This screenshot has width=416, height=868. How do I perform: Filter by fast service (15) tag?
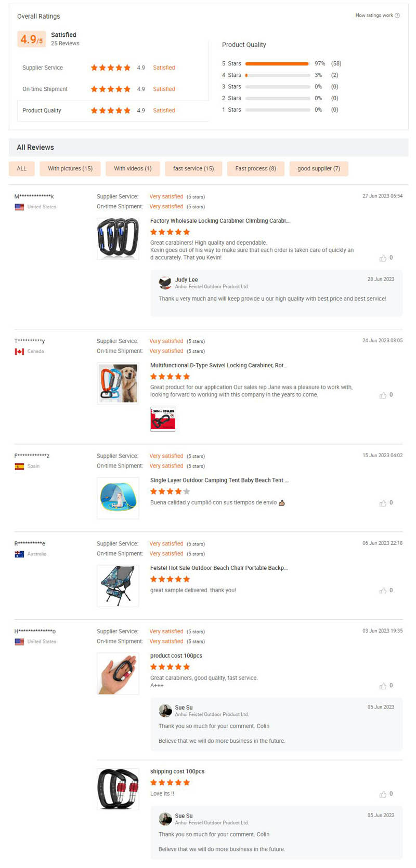click(193, 169)
